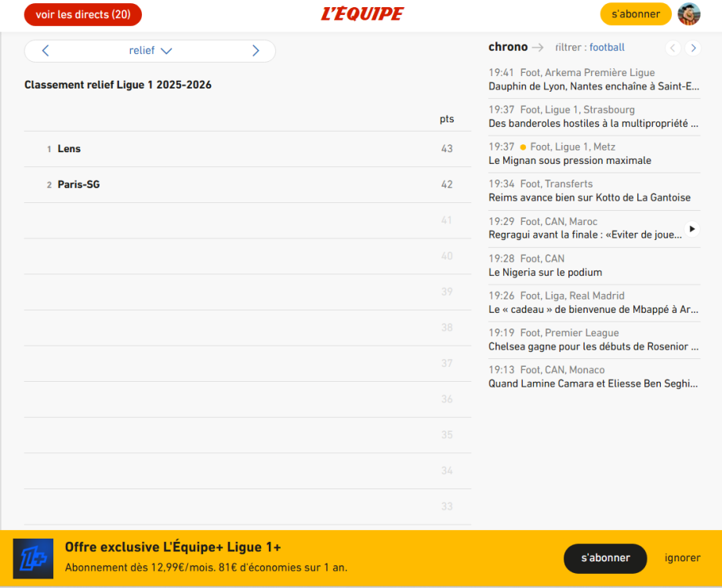Expand the relief classification dropdown
722x588 pixels.
(151, 51)
